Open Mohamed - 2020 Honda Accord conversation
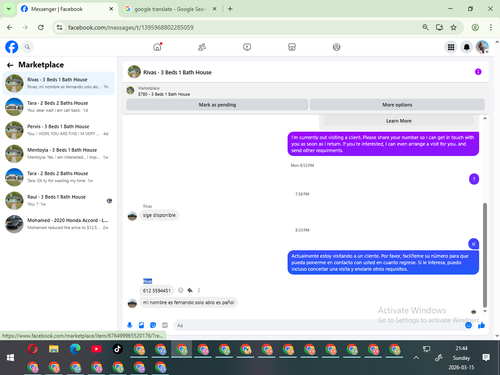The height and width of the screenshot is (375, 500). click(59, 224)
